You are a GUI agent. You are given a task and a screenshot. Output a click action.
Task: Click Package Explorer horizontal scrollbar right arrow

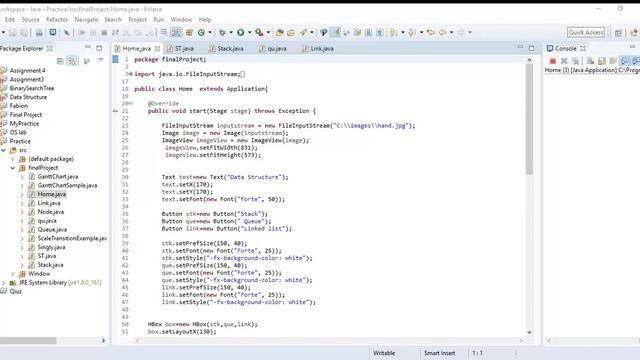tap(103, 340)
